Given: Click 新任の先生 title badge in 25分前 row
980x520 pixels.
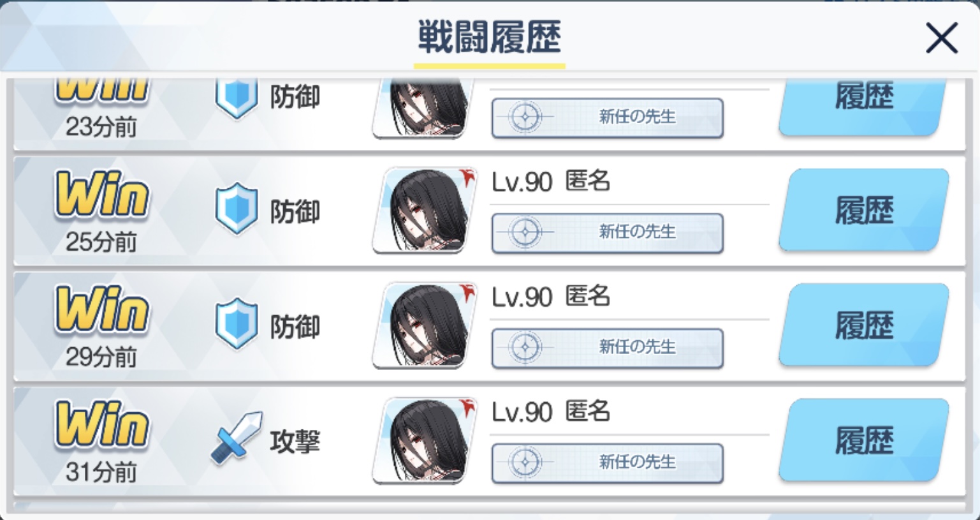Looking at the screenshot, I should tap(608, 233).
